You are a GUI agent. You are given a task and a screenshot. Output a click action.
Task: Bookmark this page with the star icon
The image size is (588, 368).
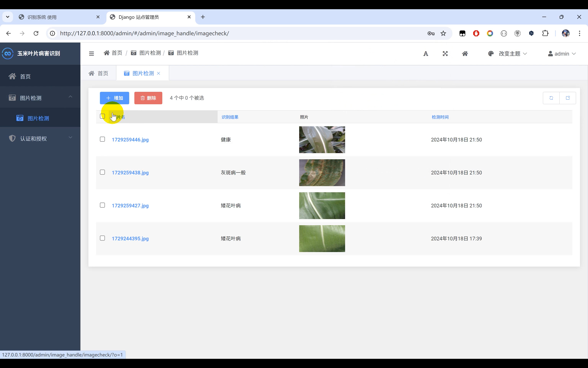coord(443,33)
